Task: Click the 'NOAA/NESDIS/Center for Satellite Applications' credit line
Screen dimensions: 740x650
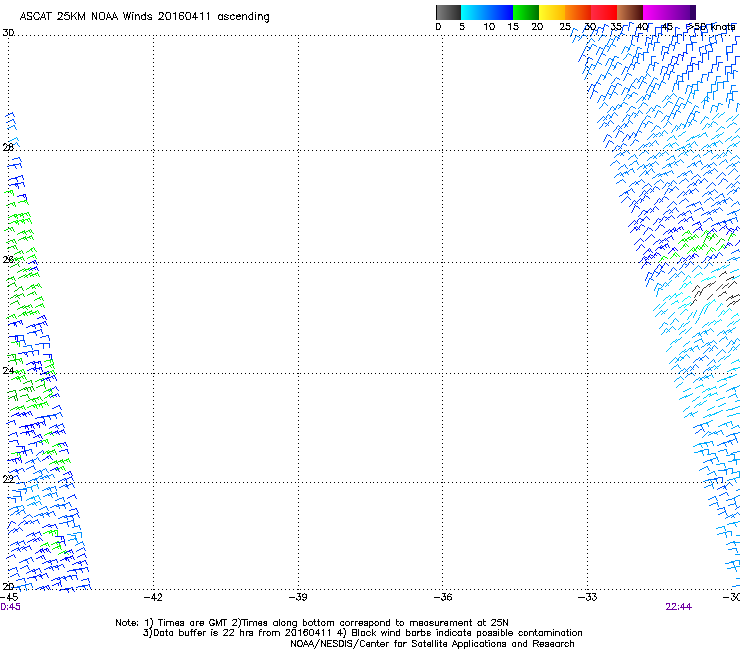Action: coord(432,644)
